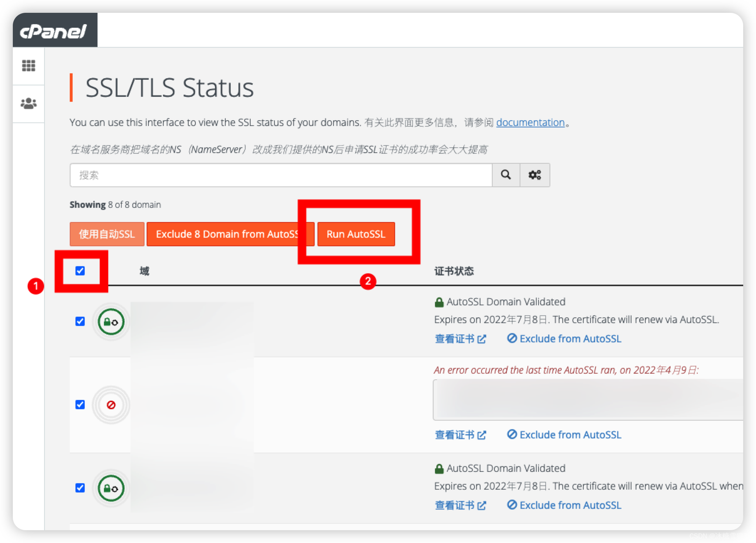The width and height of the screenshot is (756, 543).
Task: Click green lock status icon in first row
Action: [x=111, y=322]
